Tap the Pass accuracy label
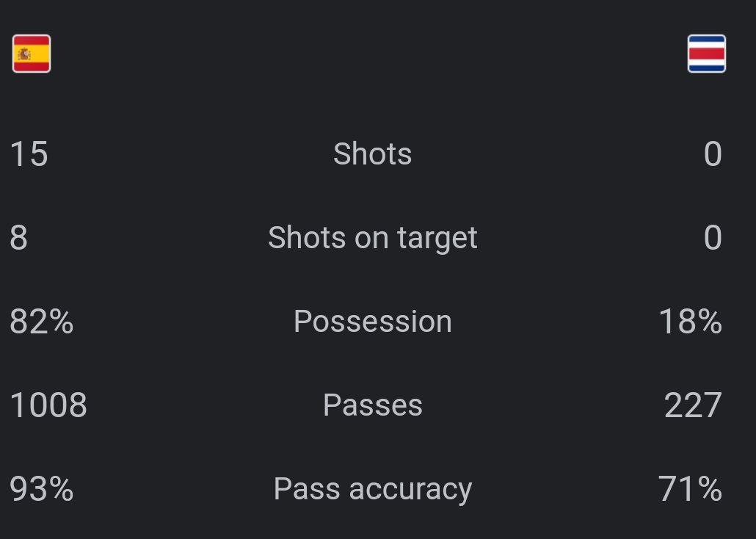Image resolution: width=756 pixels, height=539 pixels. pos(372,489)
